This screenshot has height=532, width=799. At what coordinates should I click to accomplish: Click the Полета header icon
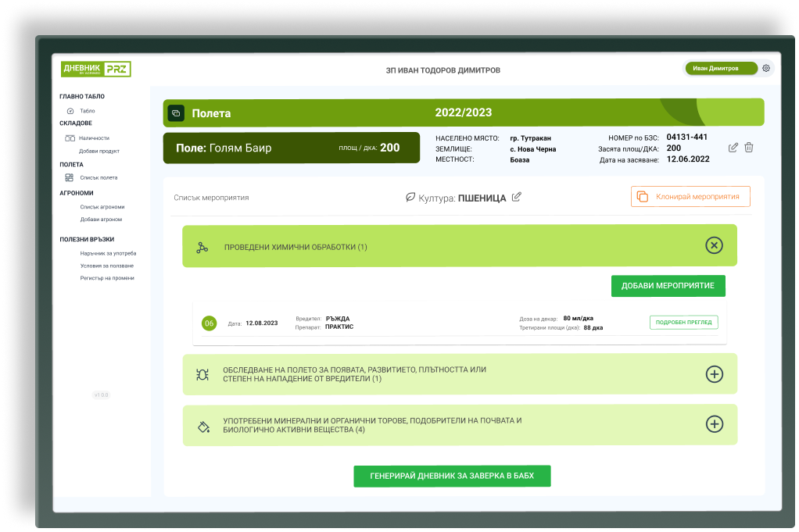176,113
